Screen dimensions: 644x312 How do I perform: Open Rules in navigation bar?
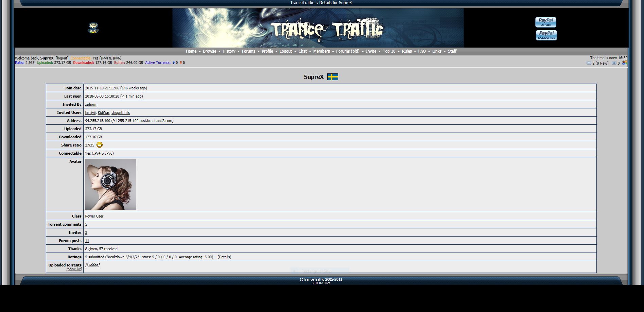click(407, 51)
